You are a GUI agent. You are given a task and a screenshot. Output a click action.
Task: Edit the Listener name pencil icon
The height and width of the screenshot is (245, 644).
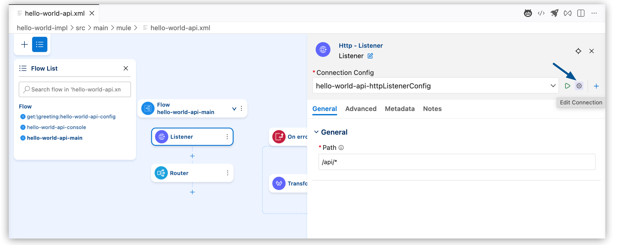click(x=370, y=56)
